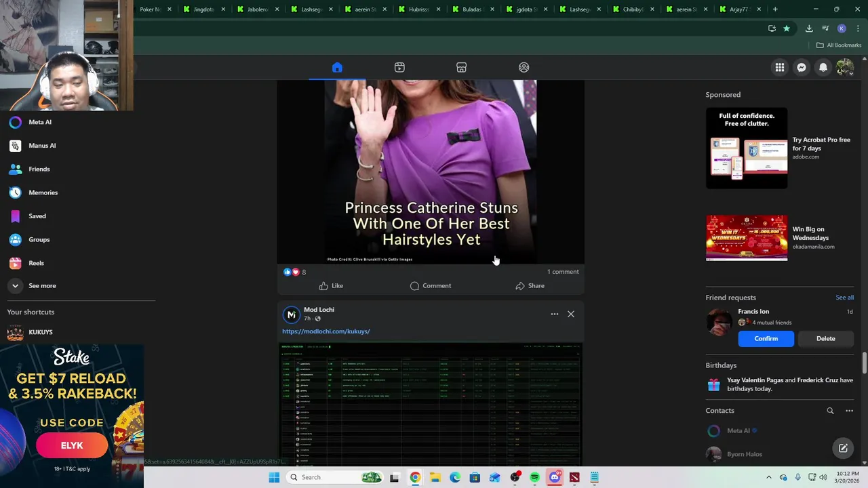The image size is (868, 488).
Task: Open the Mod Lochi post screenshot image
Action: (431, 404)
